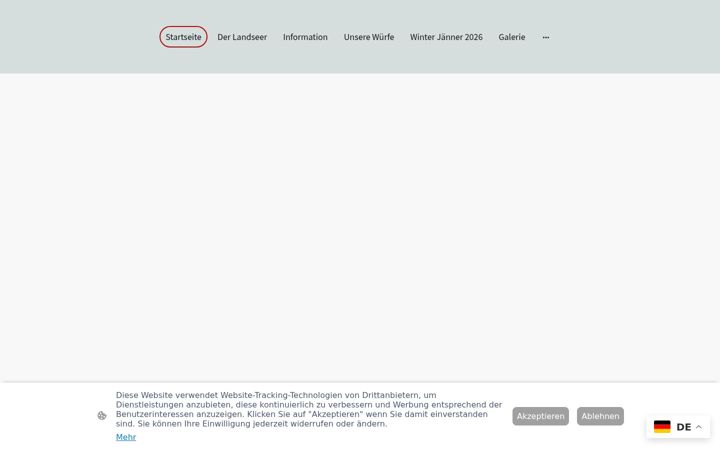Open the DE language selector

(x=678, y=427)
